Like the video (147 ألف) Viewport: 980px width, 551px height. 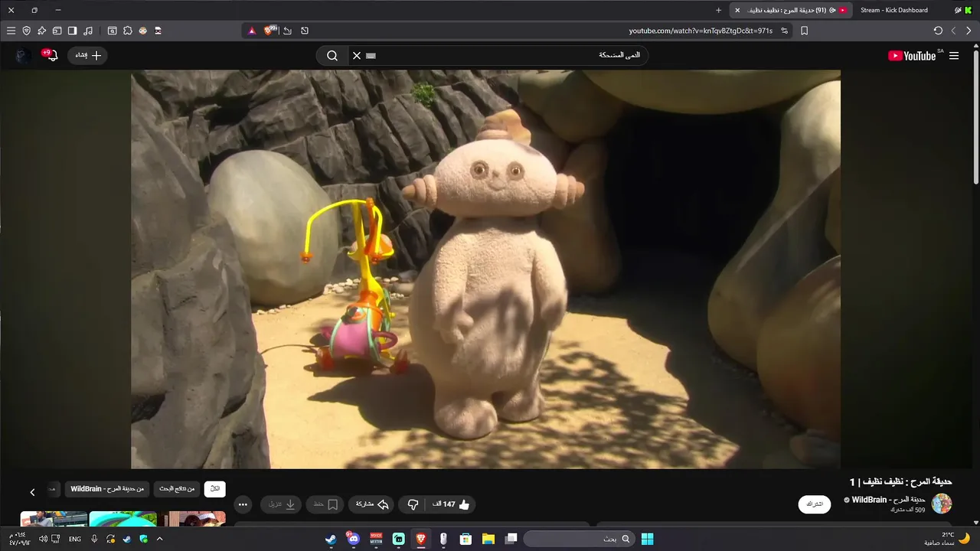click(452, 504)
